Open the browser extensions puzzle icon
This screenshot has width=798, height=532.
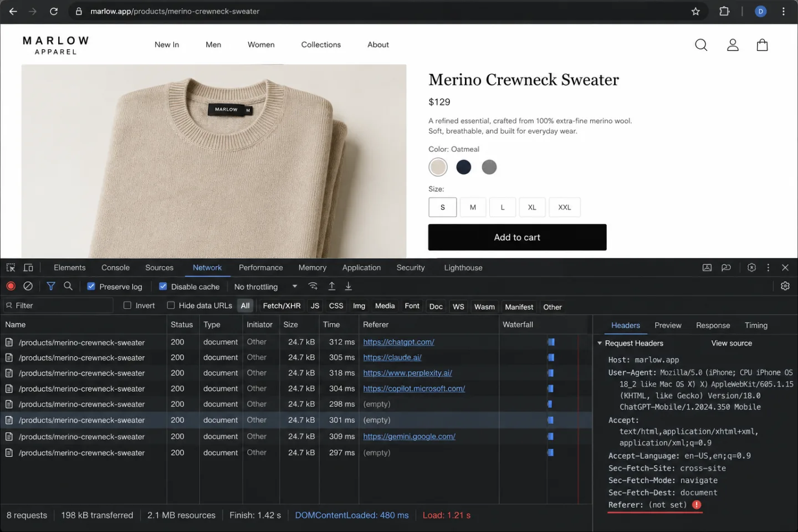[724, 11]
